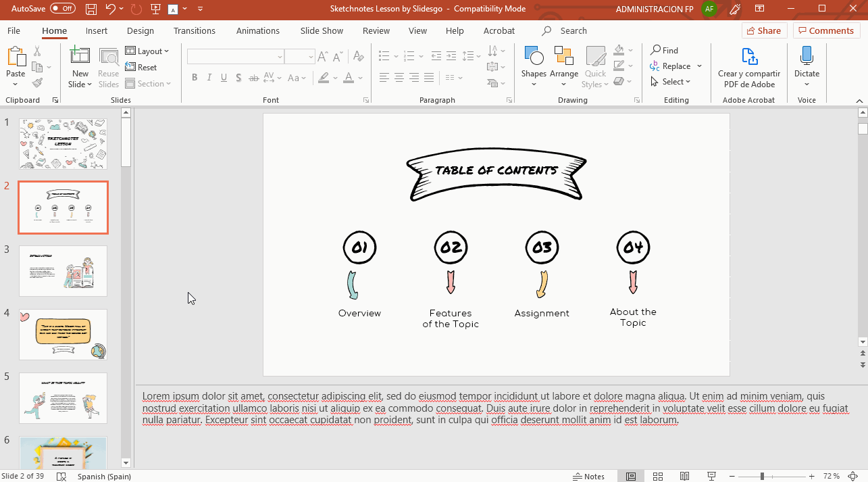Click the Format Painter brush icon
This screenshot has height=482, width=868.
point(38,82)
